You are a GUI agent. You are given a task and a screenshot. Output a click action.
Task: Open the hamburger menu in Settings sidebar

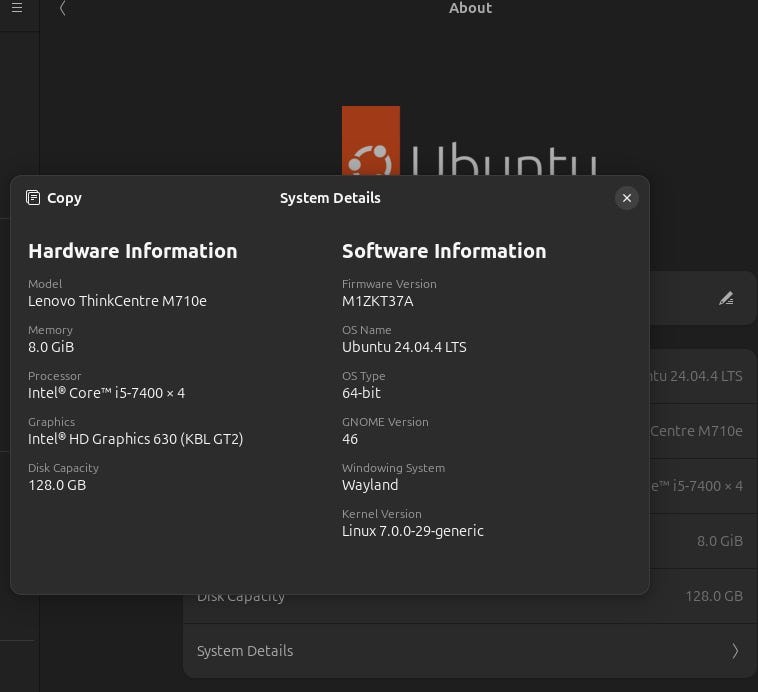click(x=17, y=8)
